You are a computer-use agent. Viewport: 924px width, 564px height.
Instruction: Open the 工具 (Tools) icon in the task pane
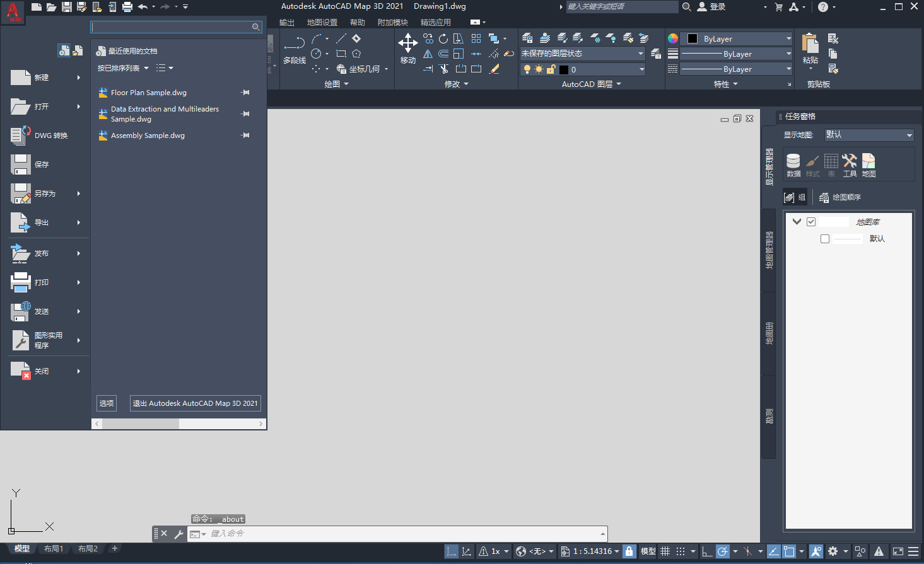(x=850, y=165)
